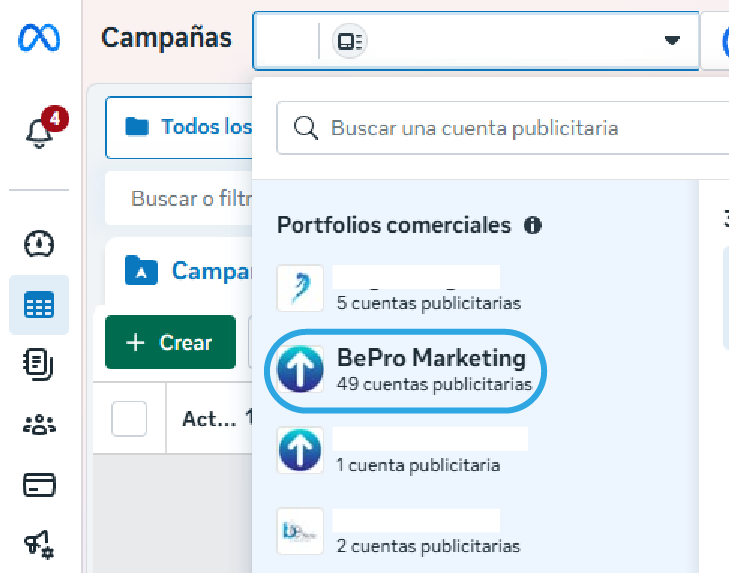Expand the ad account selector dropdown arrow
The width and height of the screenshot is (729, 573).
672,41
